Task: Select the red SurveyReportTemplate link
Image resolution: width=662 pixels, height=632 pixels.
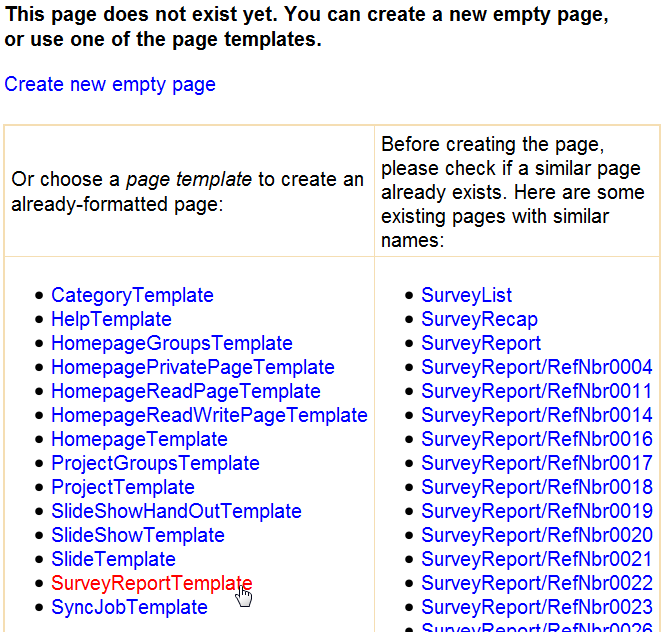Action: pyautogui.click(x=151, y=583)
